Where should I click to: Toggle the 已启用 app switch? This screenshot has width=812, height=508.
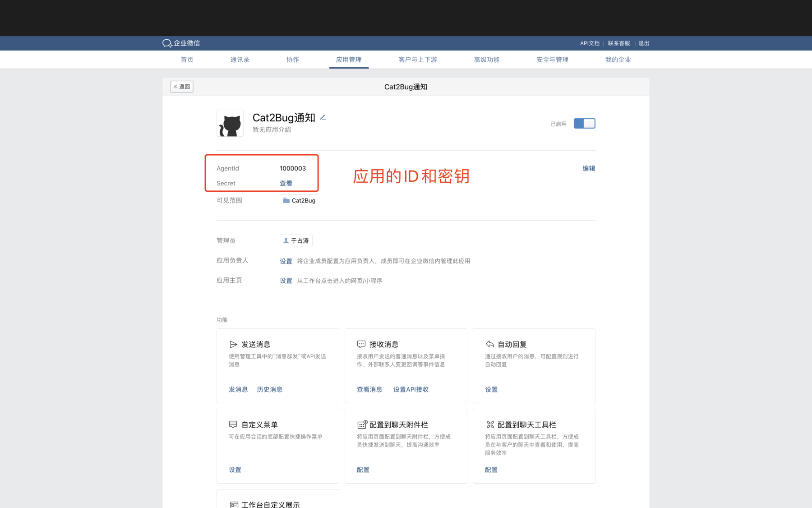(x=584, y=124)
